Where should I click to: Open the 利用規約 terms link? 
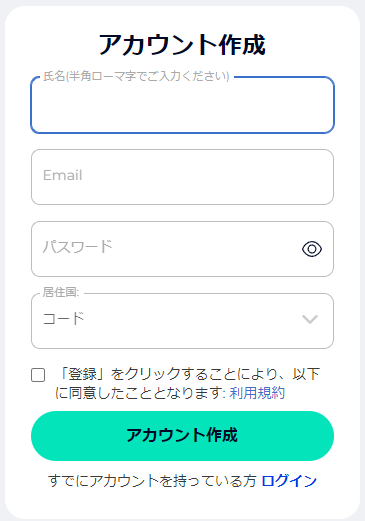257,393
